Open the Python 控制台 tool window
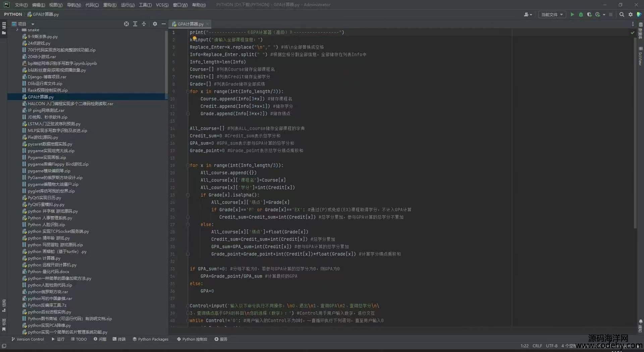Image resolution: width=644 pixels, height=352 pixels. (x=192, y=339)
